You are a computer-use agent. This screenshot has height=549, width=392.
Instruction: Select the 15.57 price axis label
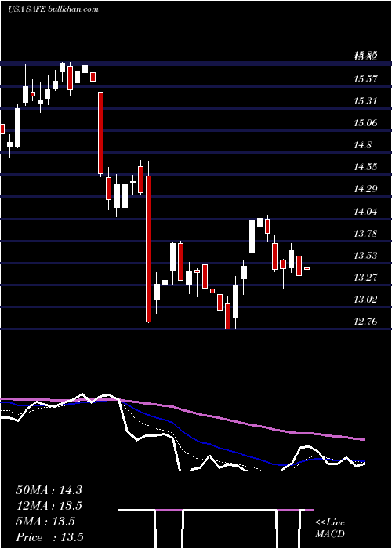(x=365, y=79)
